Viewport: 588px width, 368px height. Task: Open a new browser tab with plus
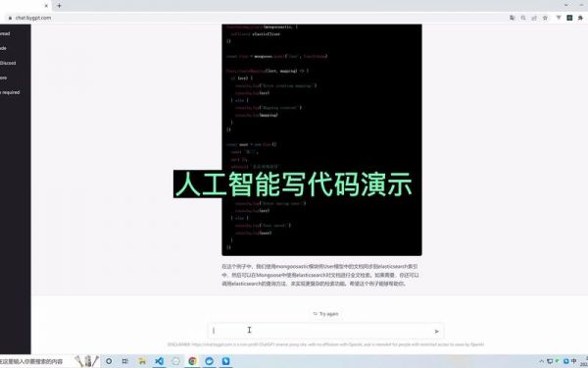(x=59, y=6)
